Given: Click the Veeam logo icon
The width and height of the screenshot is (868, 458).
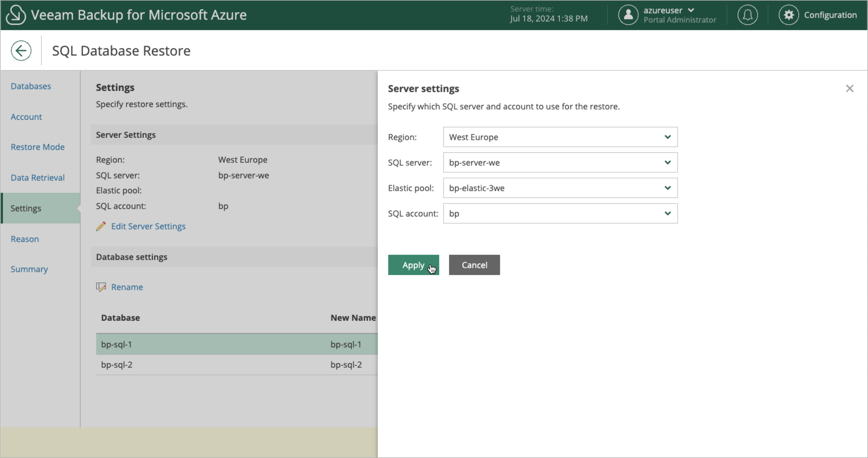Looking at the screenshot, I should [x=16, y=15].
